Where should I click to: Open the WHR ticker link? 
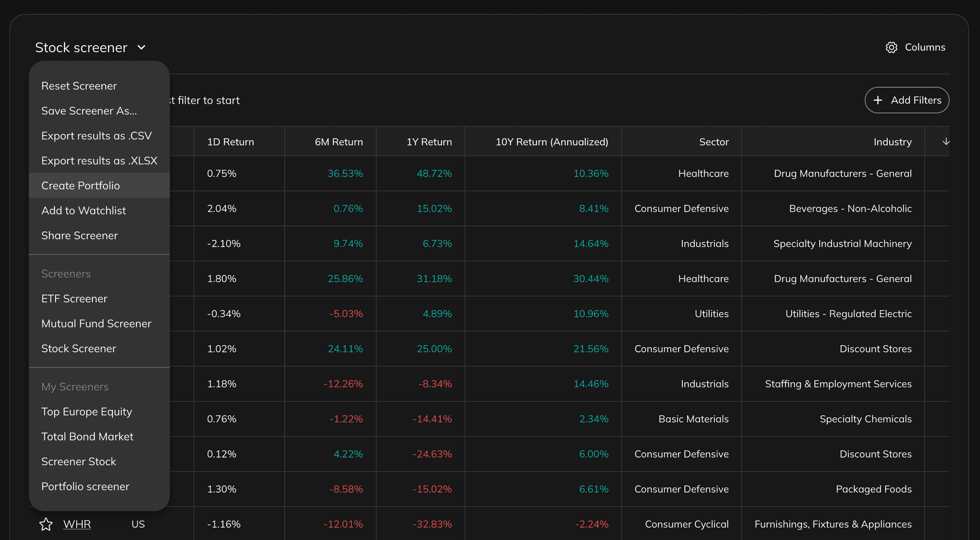tap(77, 524)
